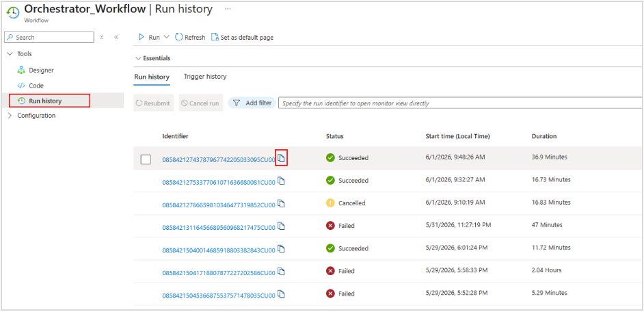Open the more options ellipsis in title
644x312 pixels.
tap(228, 9)
